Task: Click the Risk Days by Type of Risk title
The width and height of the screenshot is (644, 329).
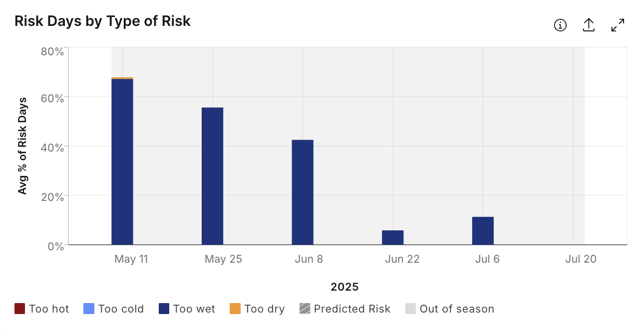Action: point(103,21)
